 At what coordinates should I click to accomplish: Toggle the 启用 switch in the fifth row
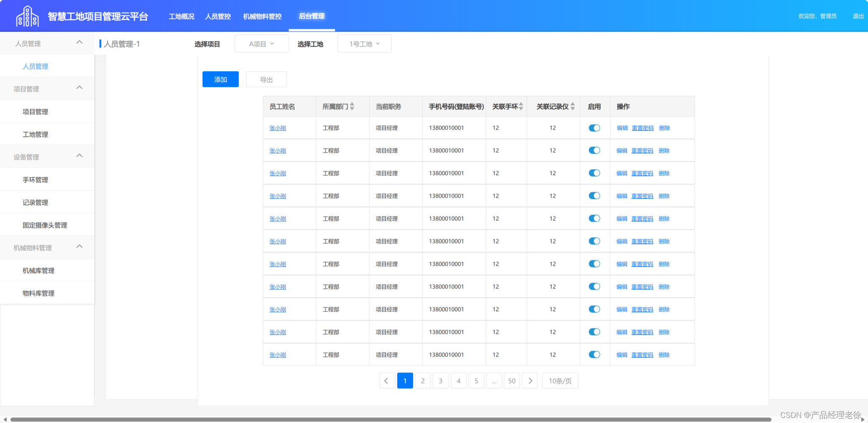[x=594, y=218]
